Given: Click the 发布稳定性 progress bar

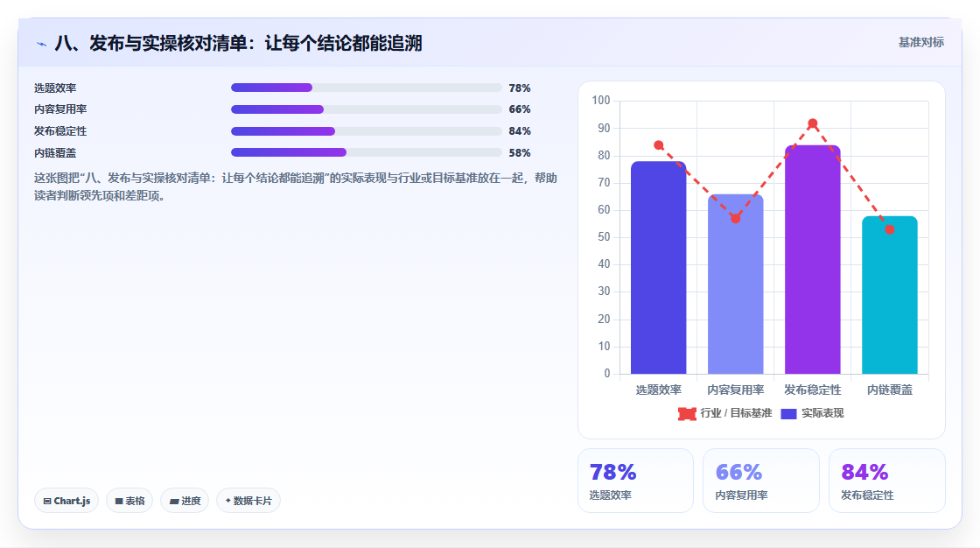Looking at the screenshot, I should tap(367, 131).
